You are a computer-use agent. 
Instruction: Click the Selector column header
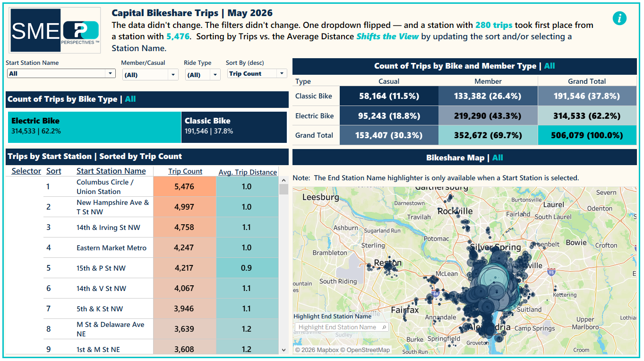coord(26,171)
